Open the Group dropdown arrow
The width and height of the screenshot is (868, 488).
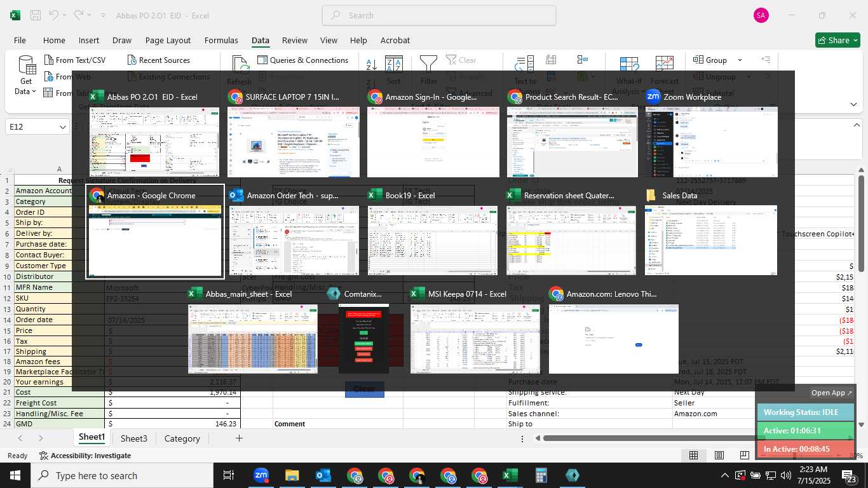click(x=740, y=60)
